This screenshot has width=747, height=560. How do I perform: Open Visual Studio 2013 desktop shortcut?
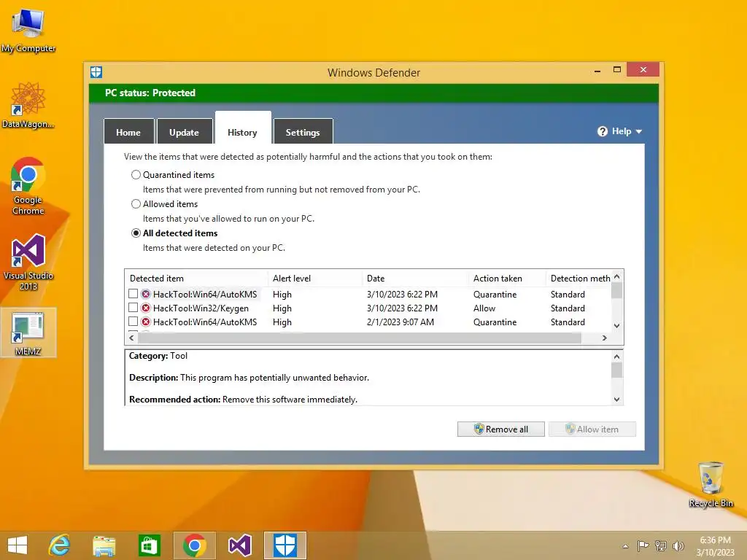click(28, 262)
